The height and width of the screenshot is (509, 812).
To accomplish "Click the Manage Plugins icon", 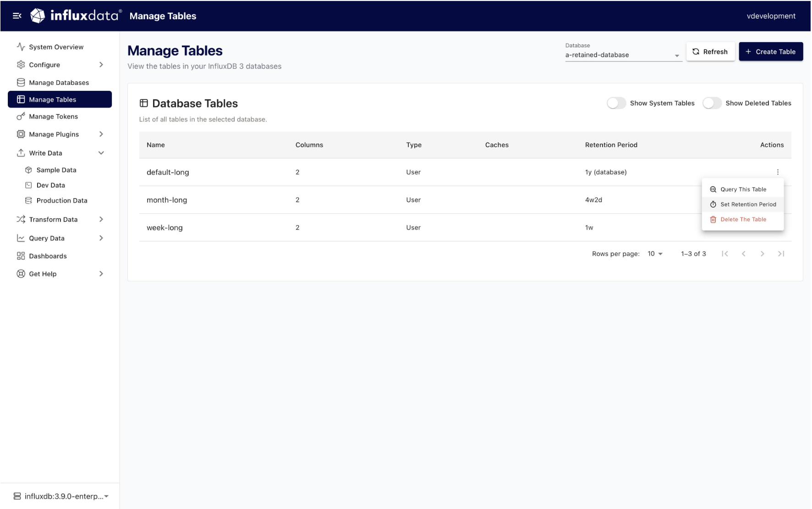I will [x=20, y=134].
